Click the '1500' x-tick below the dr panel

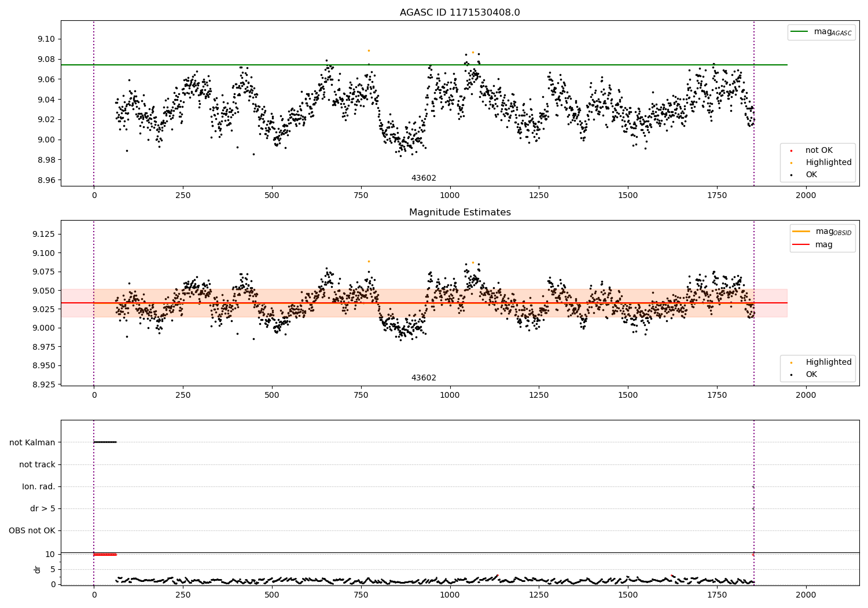pos(628,595)
